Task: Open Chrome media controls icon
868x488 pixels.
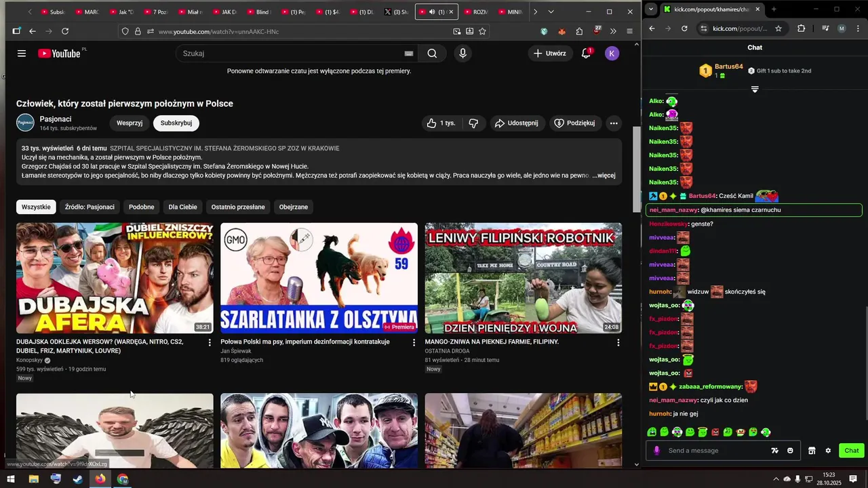Action: 825,28
